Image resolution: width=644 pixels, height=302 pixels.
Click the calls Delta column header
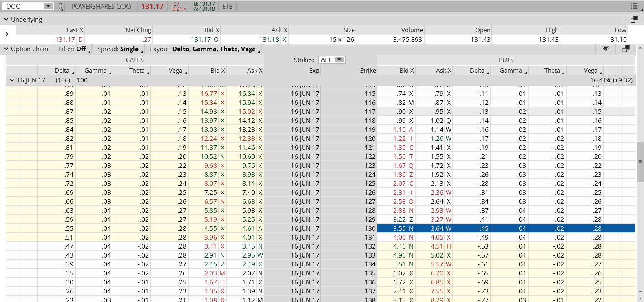pos(62,71)
